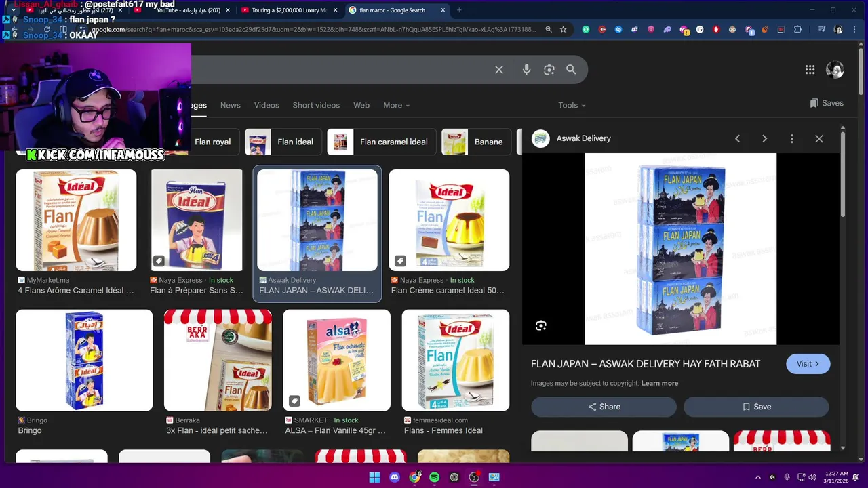868x488 pixels.
Task: Open Chrome from the taskbar
Action: click(x=414, y=477)
